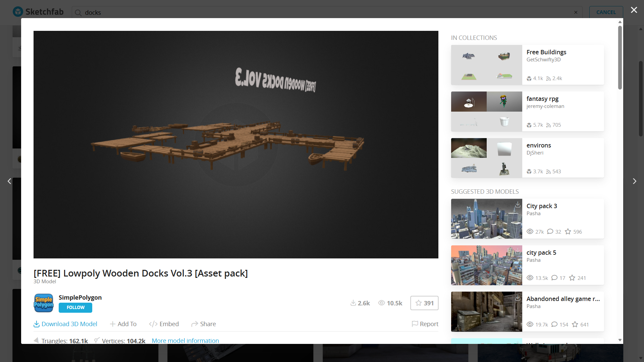The image size is (644, 362).
Task: Open the environs collection
Action: (539, 145)
